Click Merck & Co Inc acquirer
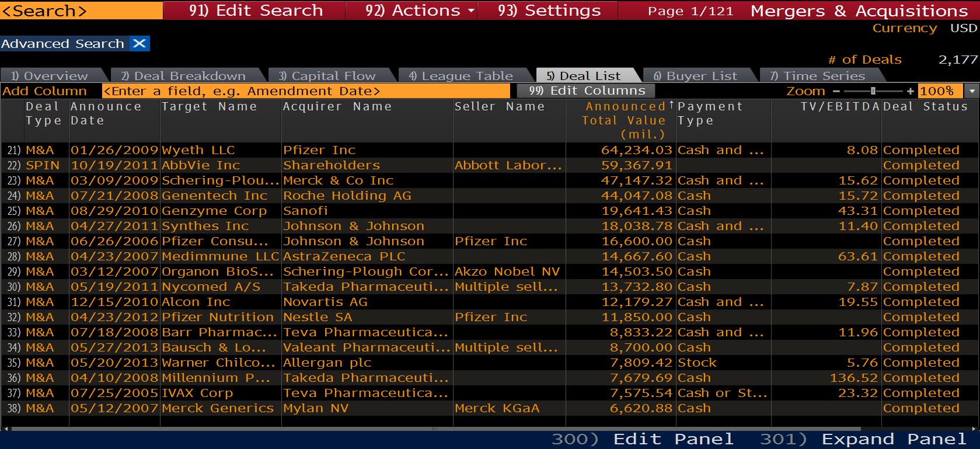This screenshot has height=449, width=980. [339, 180]
